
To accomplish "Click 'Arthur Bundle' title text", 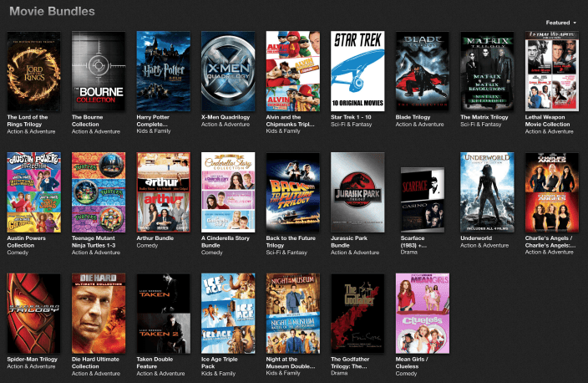I will [x=155, y=238].
